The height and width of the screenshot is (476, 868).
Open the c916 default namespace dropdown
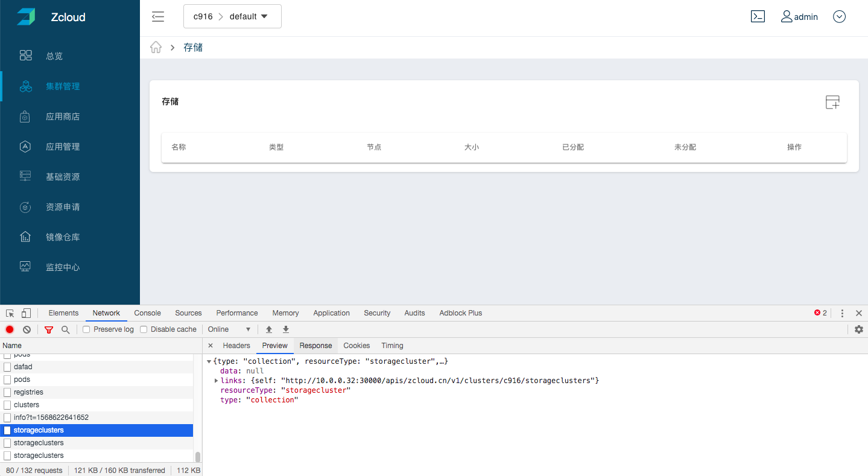232,16
